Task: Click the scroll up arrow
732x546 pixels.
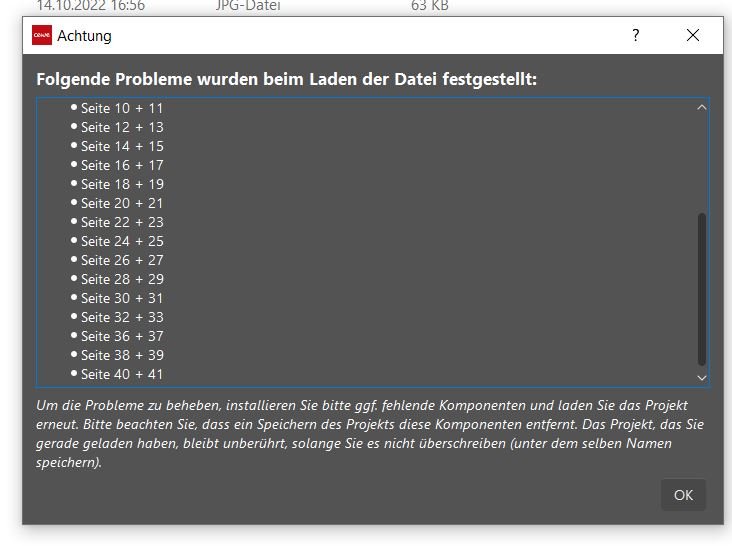Action: click(701, 107)
